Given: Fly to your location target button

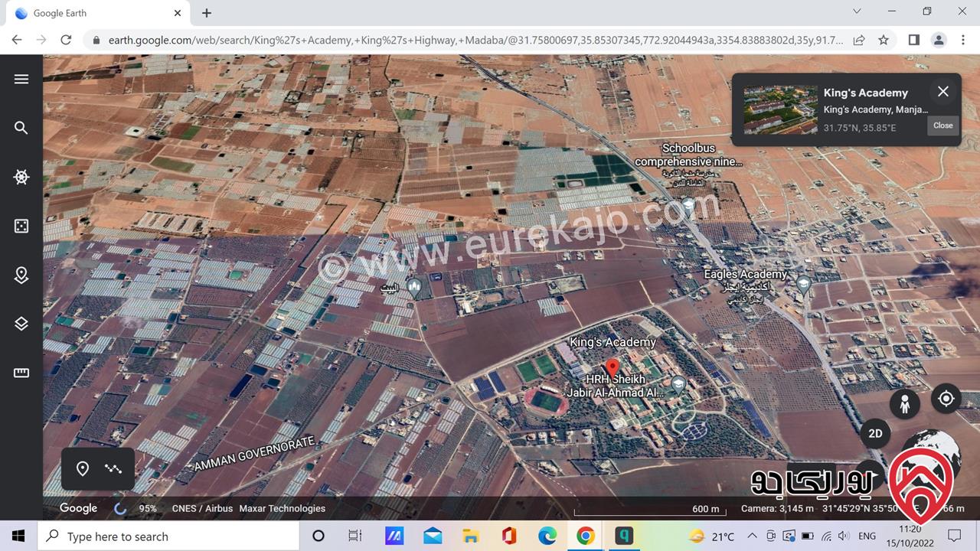Looking at the screenshot, I should coord(946,399).
